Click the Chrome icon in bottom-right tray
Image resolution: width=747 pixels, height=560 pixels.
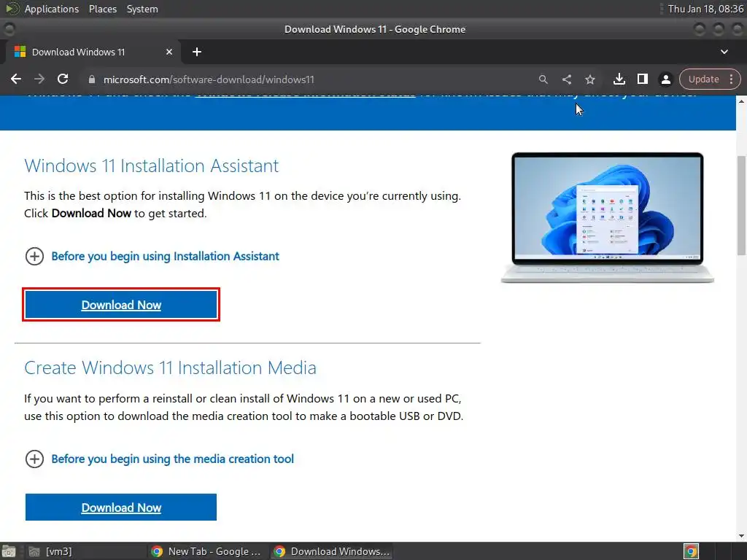(691, 551)
